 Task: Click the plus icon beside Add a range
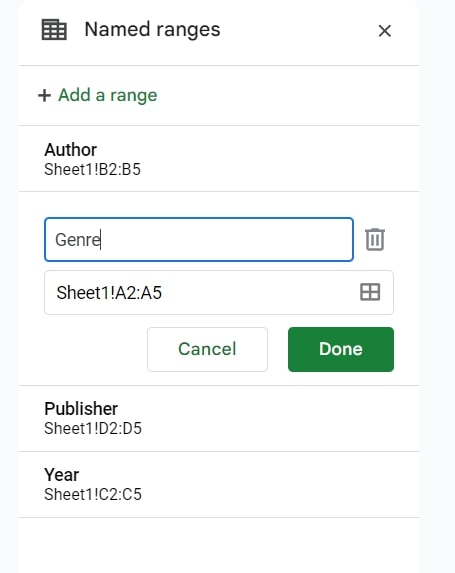[44, 95]
